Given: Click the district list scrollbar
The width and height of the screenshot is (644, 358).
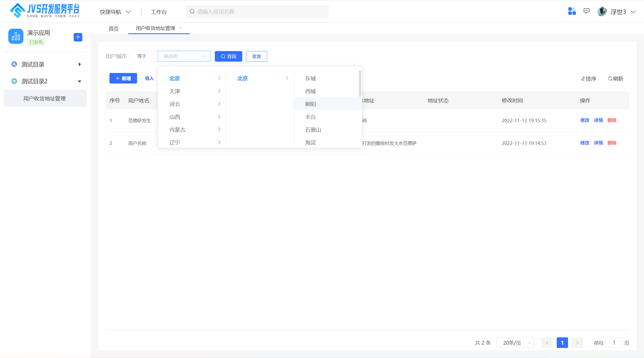Looking at the screenshot, I should click(x=360, y=84).
